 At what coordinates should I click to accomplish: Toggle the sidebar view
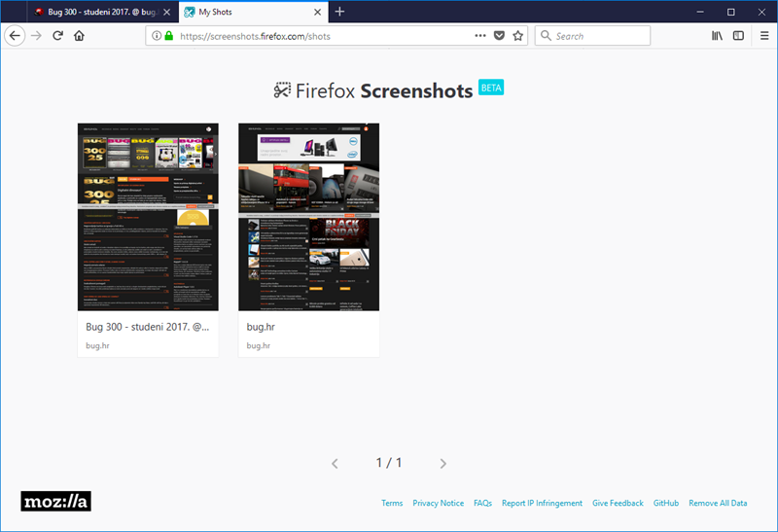[x=738, y=36]
